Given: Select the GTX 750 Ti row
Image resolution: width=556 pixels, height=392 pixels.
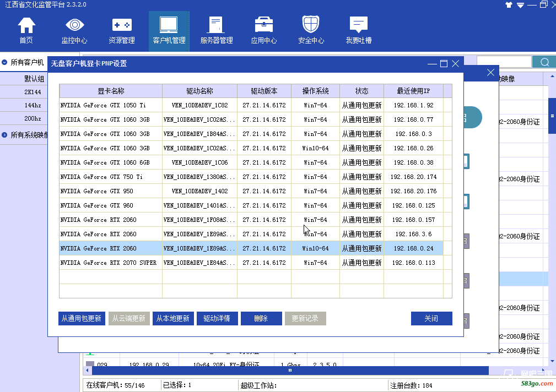Looking at the screenshot, I should click(251, 177).
